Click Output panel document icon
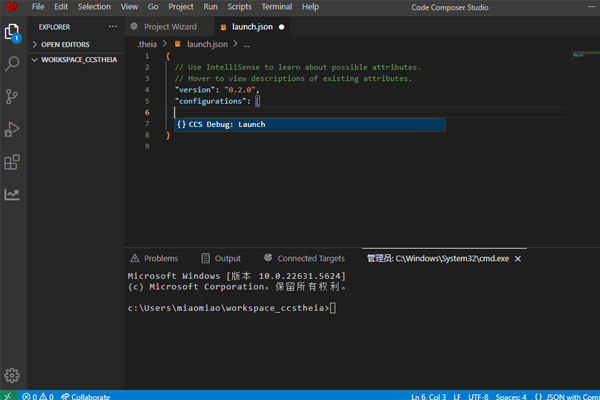 pos(205,258)
